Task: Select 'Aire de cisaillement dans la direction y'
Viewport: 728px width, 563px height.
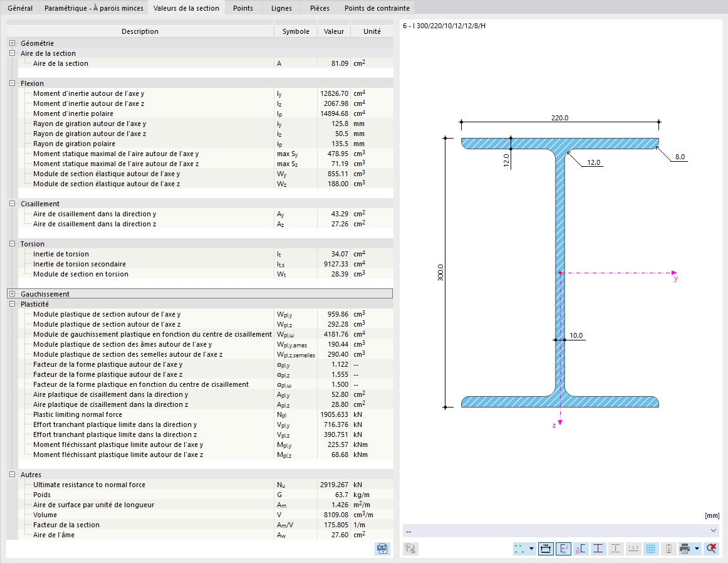Action: pyautogui.click(x=205, y=214)
